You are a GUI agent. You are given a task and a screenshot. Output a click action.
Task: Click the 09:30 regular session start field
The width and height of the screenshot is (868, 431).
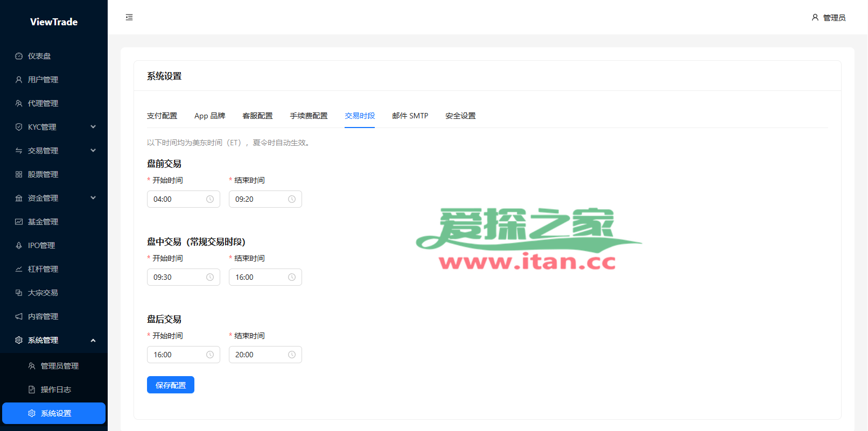(x=184, y=277)
